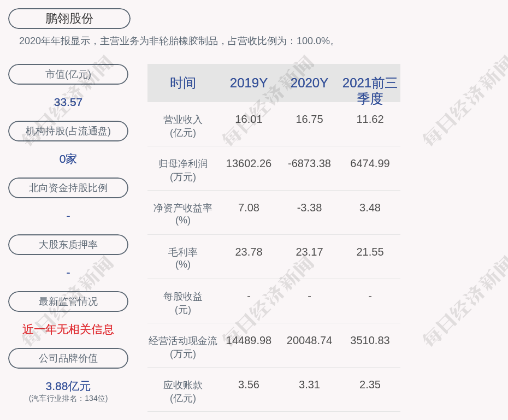This screenshot has width=508, height=420.
Task: Click the 时间 table header
Action: click(183, 83)
